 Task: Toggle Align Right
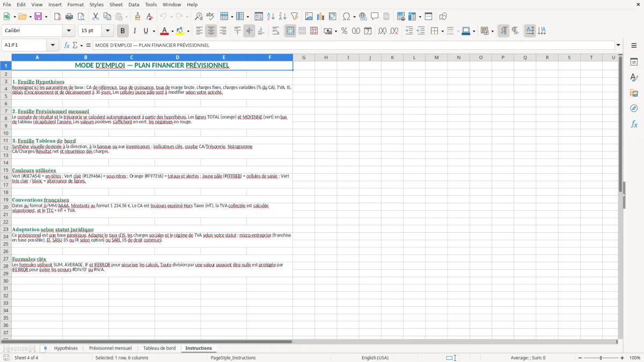(x=223, y=31)
